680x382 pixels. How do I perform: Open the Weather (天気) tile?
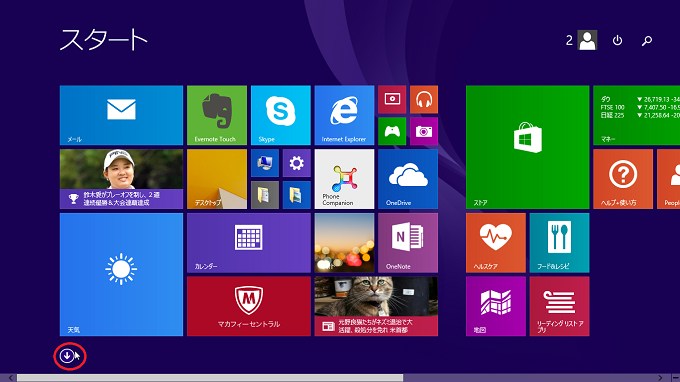pyautogui.click(x=121, y=274)
